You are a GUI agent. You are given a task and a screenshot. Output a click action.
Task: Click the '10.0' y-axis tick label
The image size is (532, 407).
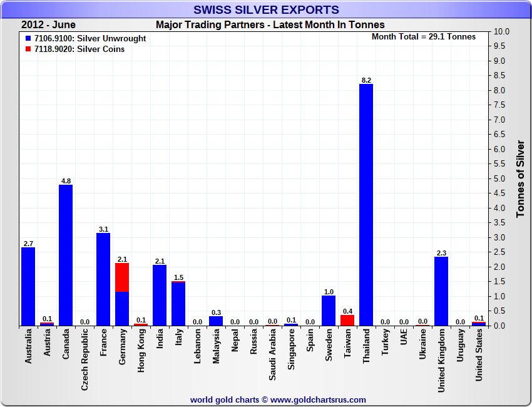tap(501, 31)
